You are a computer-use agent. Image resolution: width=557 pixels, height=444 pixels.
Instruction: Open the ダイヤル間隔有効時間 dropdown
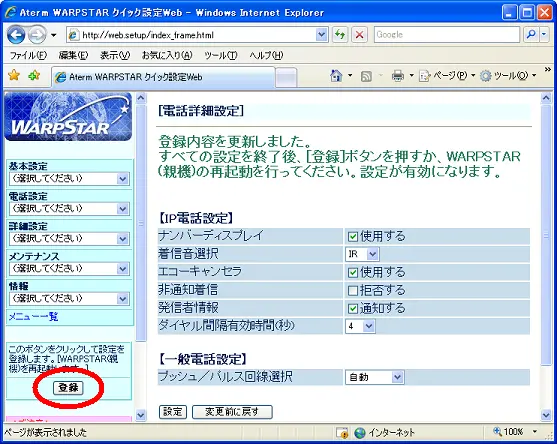pos(360,326)
